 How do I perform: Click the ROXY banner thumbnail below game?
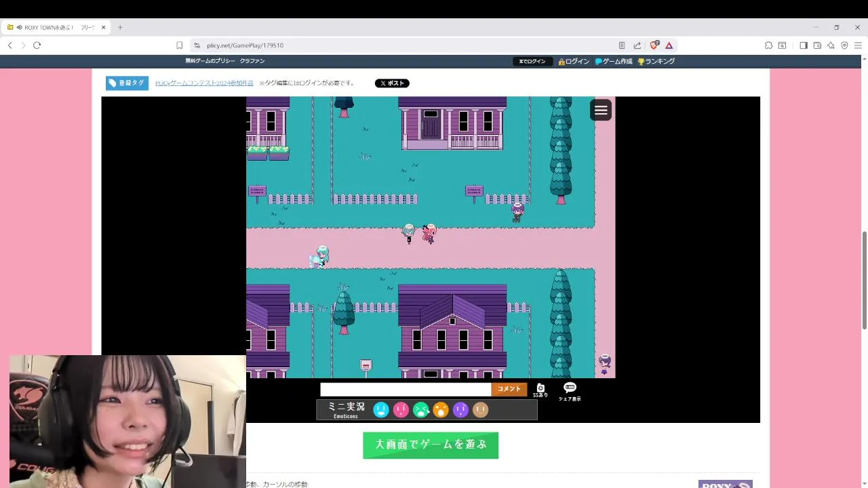coord(725,484)
